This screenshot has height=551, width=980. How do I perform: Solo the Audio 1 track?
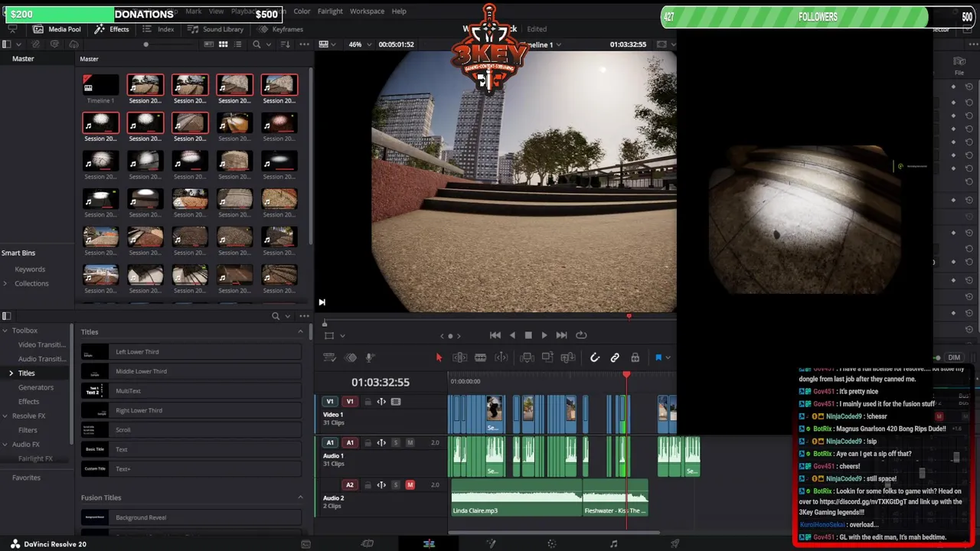[x=396, y=442]
